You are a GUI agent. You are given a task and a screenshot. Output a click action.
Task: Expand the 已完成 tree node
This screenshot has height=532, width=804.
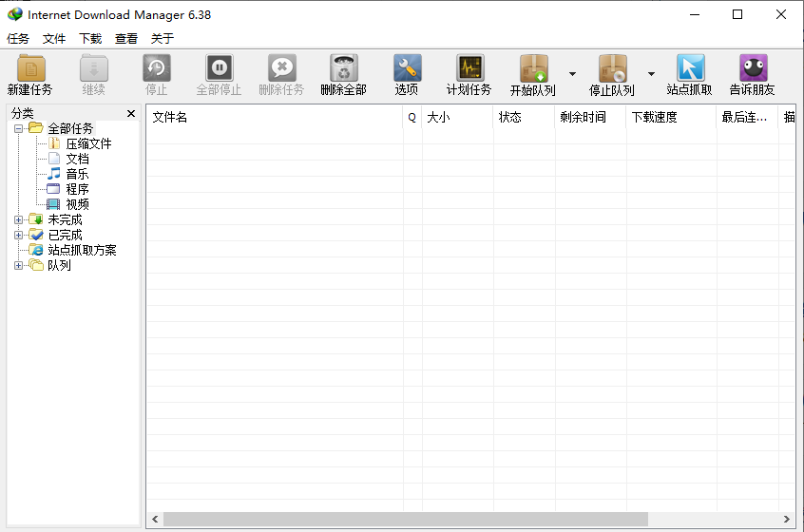point(18,236)
